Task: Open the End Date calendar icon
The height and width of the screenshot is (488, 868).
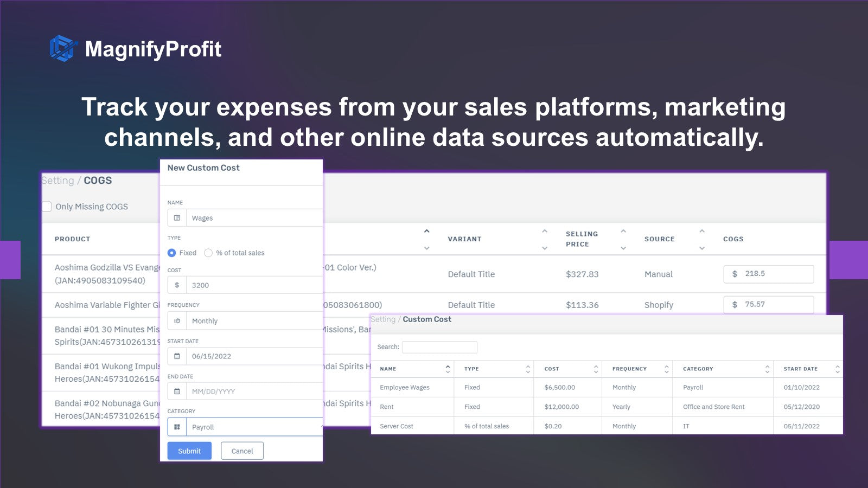Action: [177, 391]
